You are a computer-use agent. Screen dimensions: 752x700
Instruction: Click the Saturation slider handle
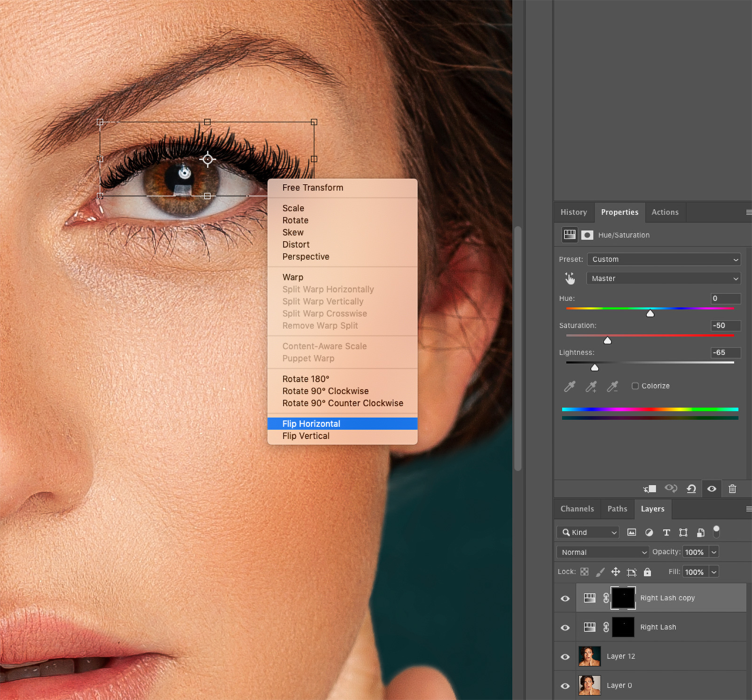coord(607,340)
